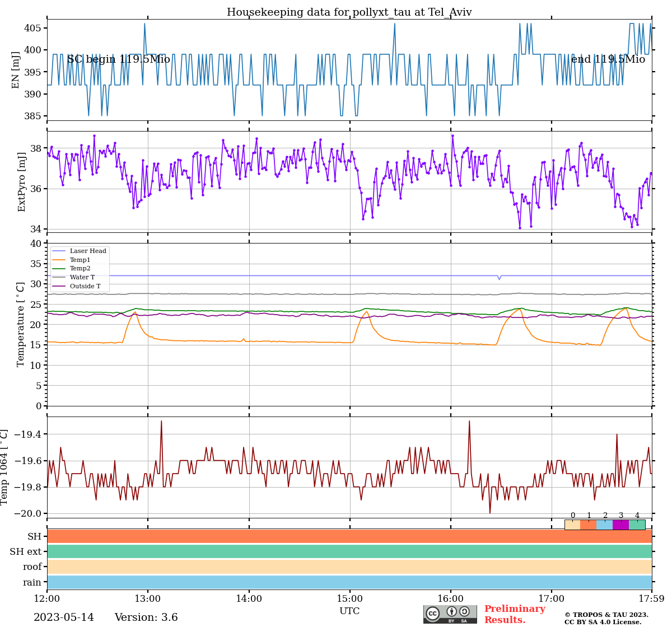Click the magenta colorbar swatch labeled 3

(621, 525)
